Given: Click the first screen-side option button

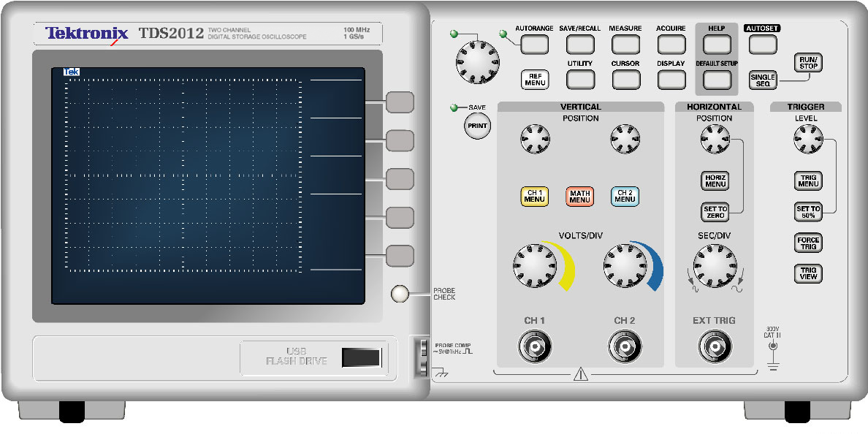Looking at the screenshot, I should [x=400, y=102].
